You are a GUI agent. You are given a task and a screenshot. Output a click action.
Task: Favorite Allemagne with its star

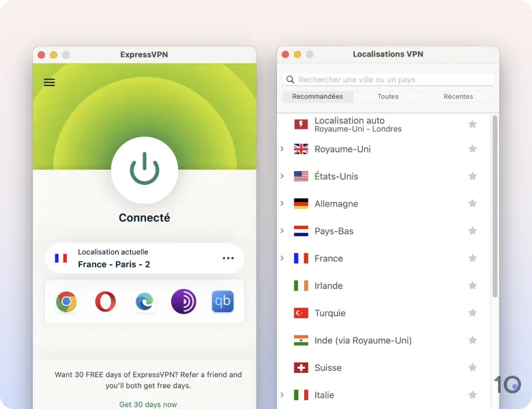click(x=472, y=203)
